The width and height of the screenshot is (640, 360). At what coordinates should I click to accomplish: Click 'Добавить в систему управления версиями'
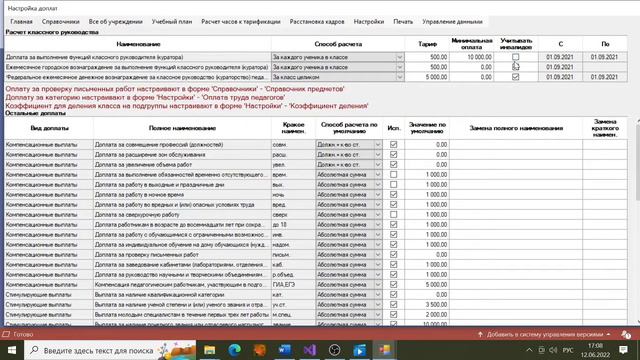click(544, 334)
